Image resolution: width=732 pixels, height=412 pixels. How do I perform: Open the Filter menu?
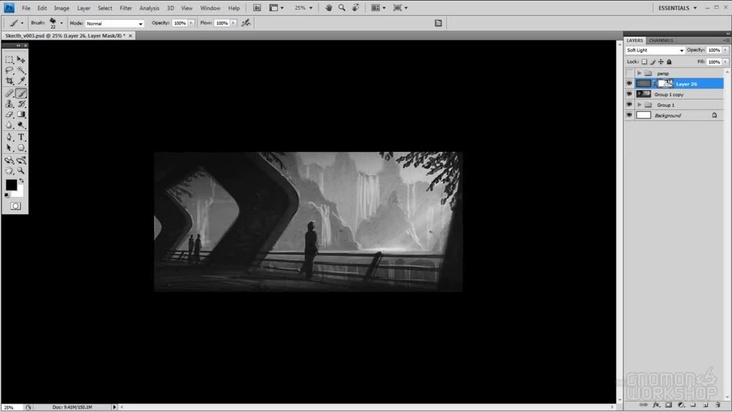[x=126, y=8]
